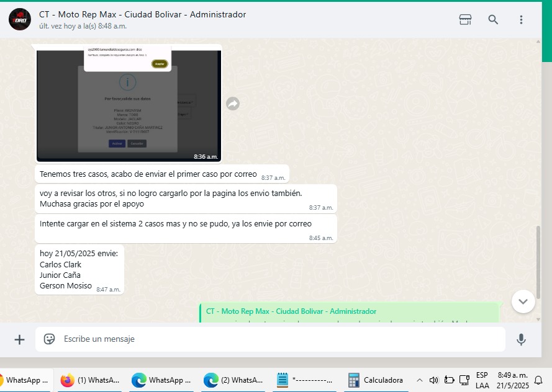Screen dimensions: 552x392
Task: Open the notifications bell in the taskbar
Action: (x=538, y=380)
